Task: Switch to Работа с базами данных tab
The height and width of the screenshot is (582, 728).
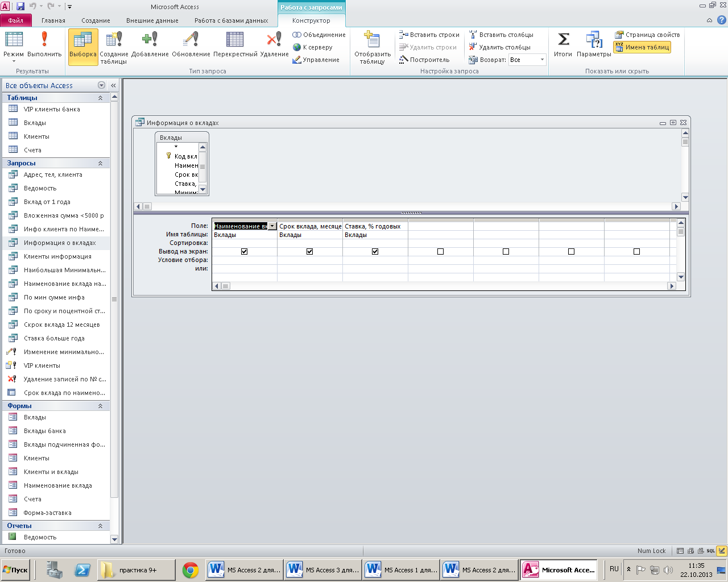Action: (231, 20)
